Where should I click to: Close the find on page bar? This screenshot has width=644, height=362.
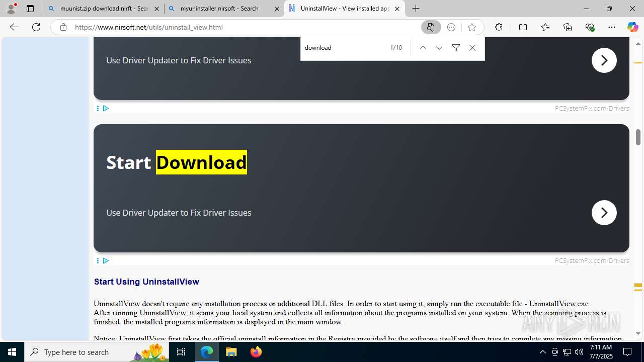(x=472, y=48)
